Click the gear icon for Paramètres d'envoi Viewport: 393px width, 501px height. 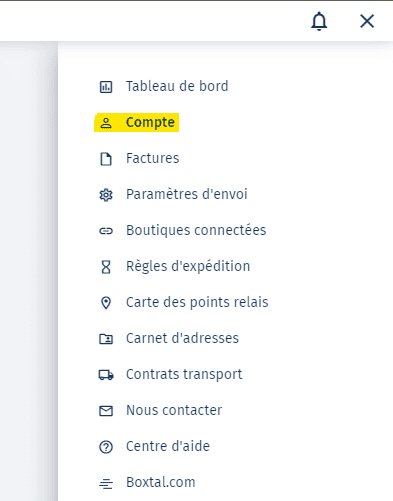[106, 195]
